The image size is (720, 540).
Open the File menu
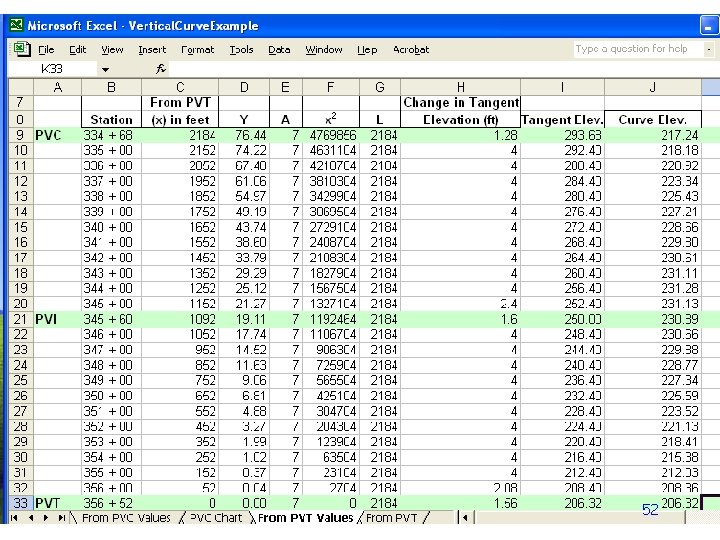click(x=46, y=50)
